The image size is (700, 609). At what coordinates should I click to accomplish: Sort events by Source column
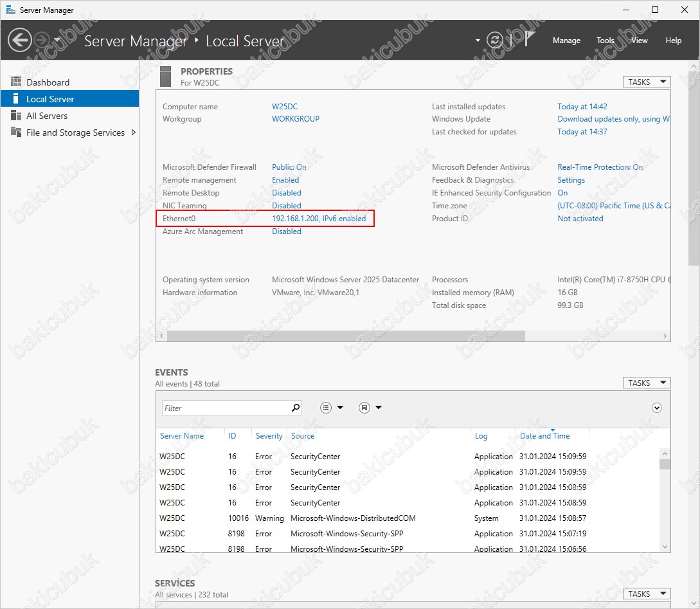tap(303, 436)
